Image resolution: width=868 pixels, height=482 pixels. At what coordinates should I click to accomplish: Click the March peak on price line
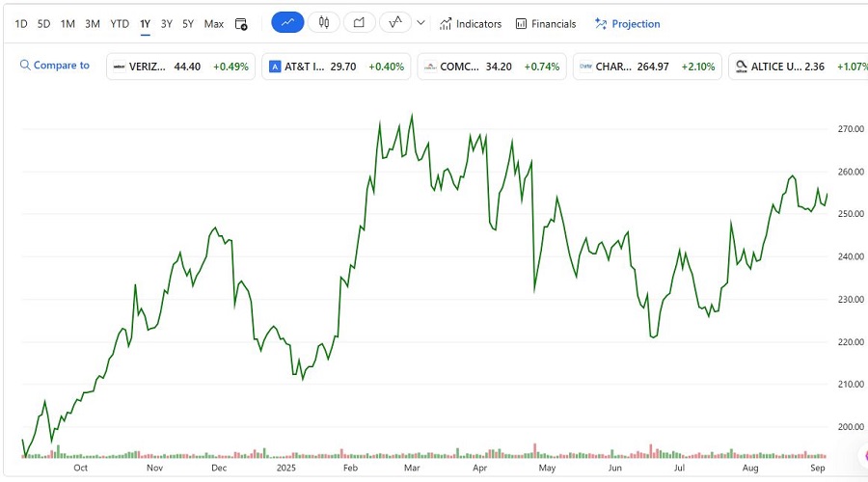point(412,115)
